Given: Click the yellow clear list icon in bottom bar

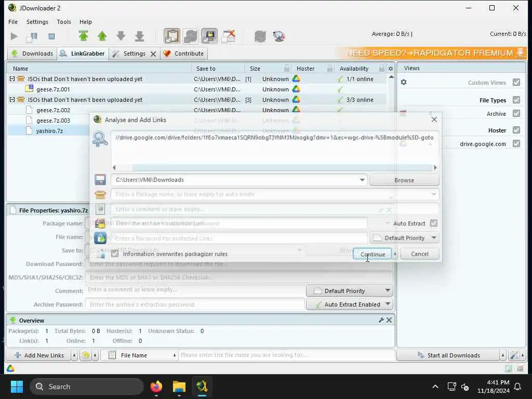Looking at the screenshot, I should pos(86,355).
